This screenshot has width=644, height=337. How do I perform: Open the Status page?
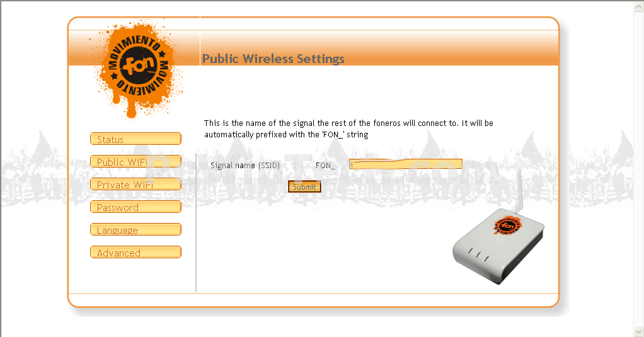tap(135, 139)
